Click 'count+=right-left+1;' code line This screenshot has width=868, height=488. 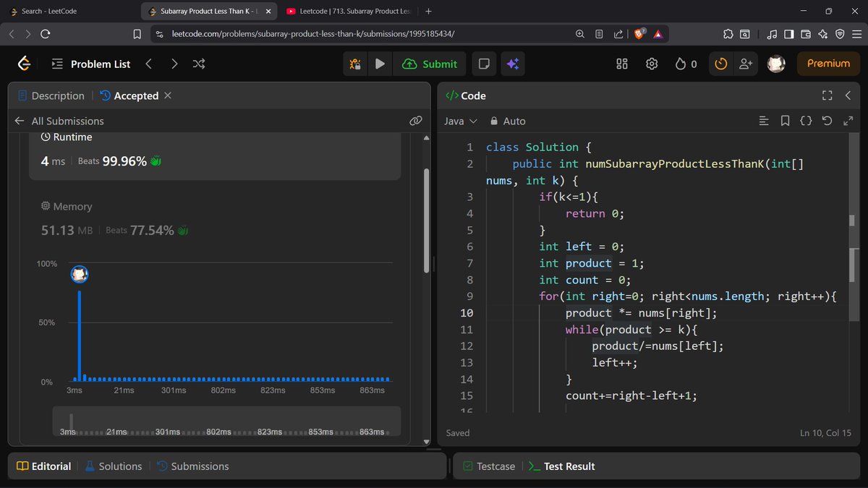pos(631,395)
